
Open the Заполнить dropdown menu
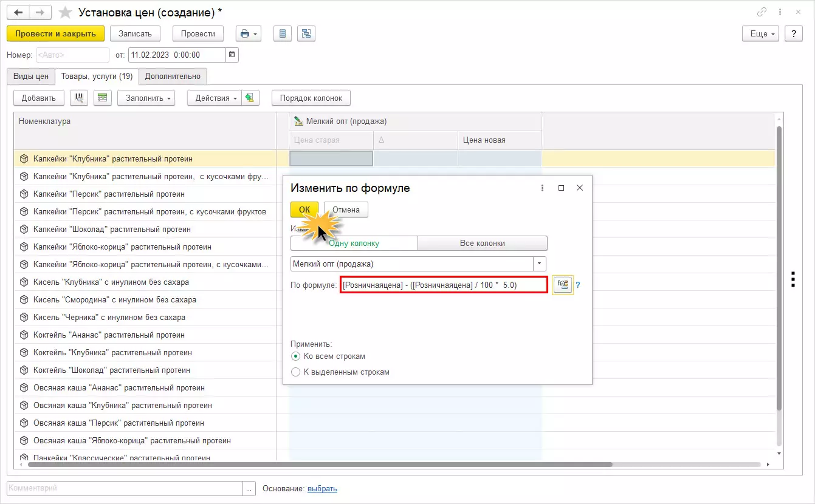coord(146,98)
